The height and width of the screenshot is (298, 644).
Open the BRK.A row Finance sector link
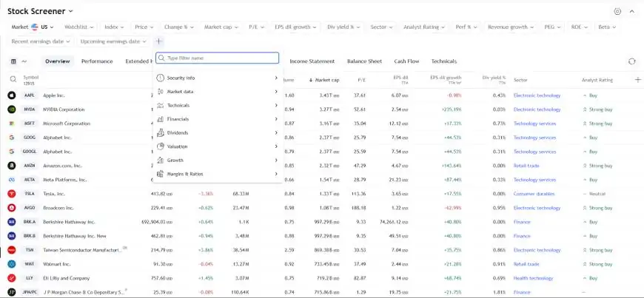pyautogui.click(x=522, y=222)
